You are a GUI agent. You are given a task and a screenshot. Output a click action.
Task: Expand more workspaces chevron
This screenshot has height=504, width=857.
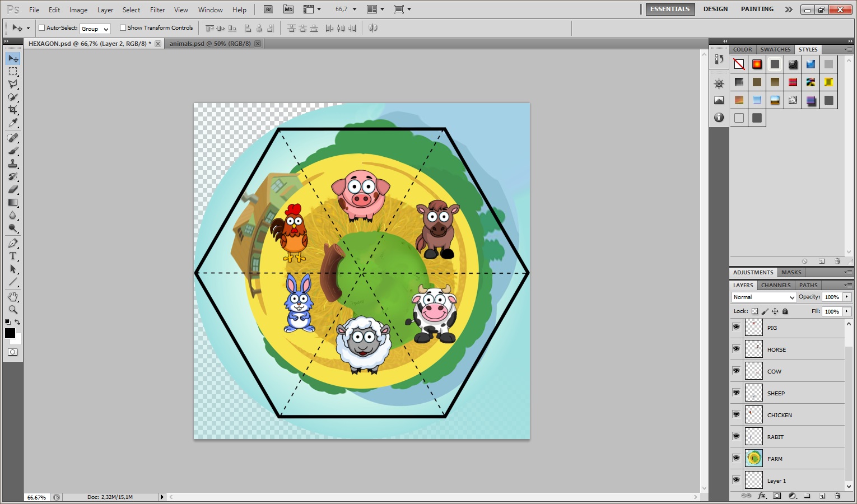click(x=789, y=10)
